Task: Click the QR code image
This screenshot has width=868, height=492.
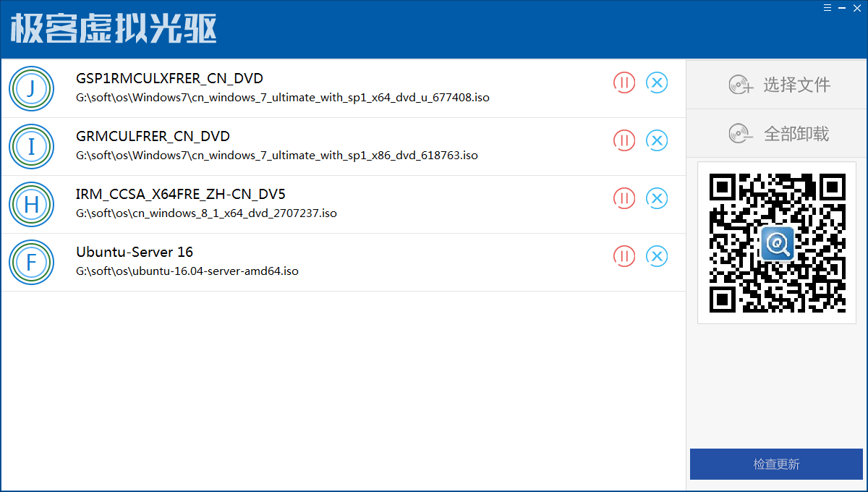Action: pyautogui.click(x=777, y=242)
